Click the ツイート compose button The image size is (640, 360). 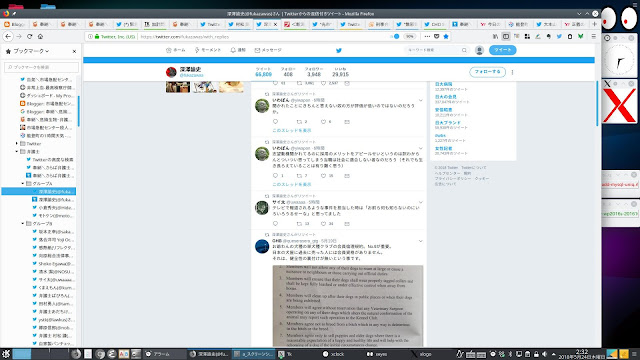pos(502,50)
